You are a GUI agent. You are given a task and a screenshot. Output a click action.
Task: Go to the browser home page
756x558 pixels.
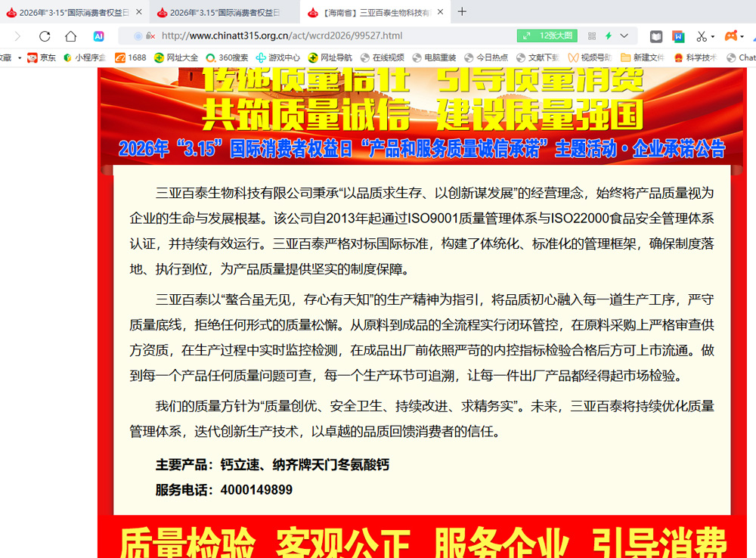click(70, 36)
